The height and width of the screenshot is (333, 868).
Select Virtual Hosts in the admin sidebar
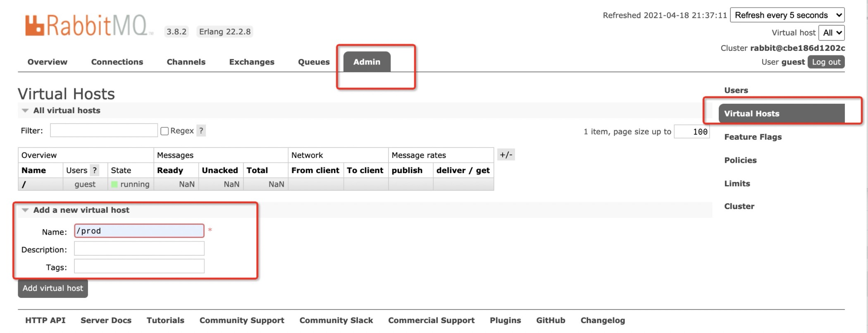pyautogui.click(x=781, y=114)
